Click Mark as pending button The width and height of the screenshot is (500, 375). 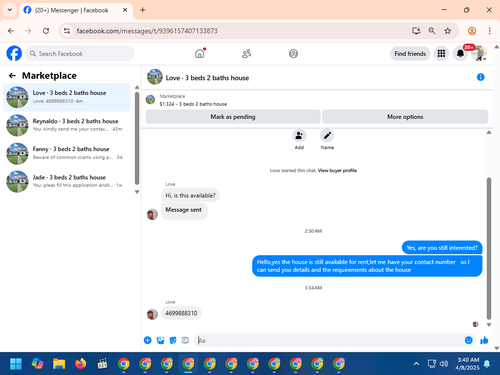pyautogui.click(x=233, y=117)
